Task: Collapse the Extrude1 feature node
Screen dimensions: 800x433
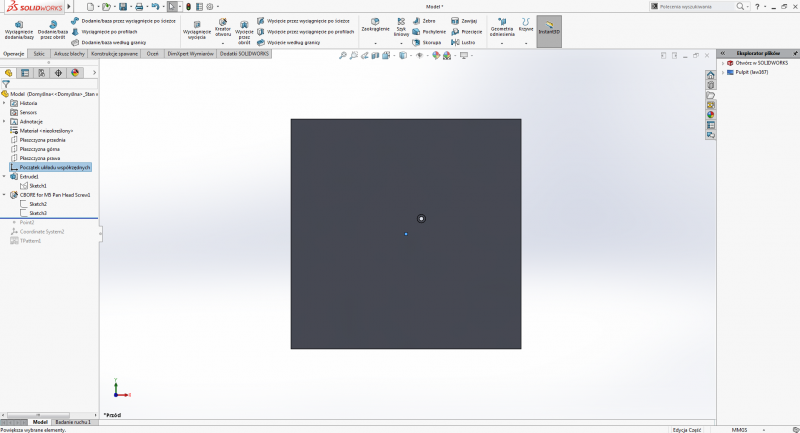Action: pos(4,176)
